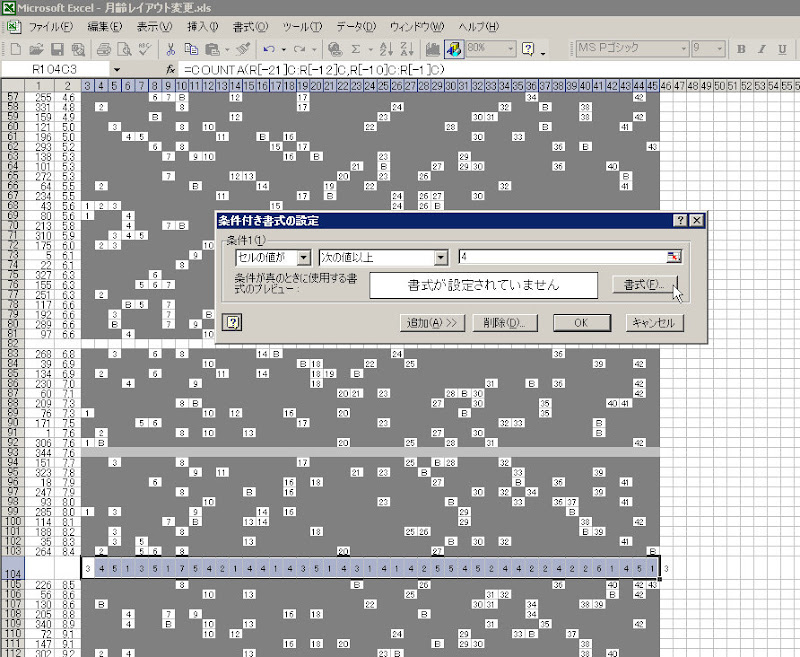Click the Undo arrow icon
This screenshot has width=800, height=657.
tap(269, 49)
